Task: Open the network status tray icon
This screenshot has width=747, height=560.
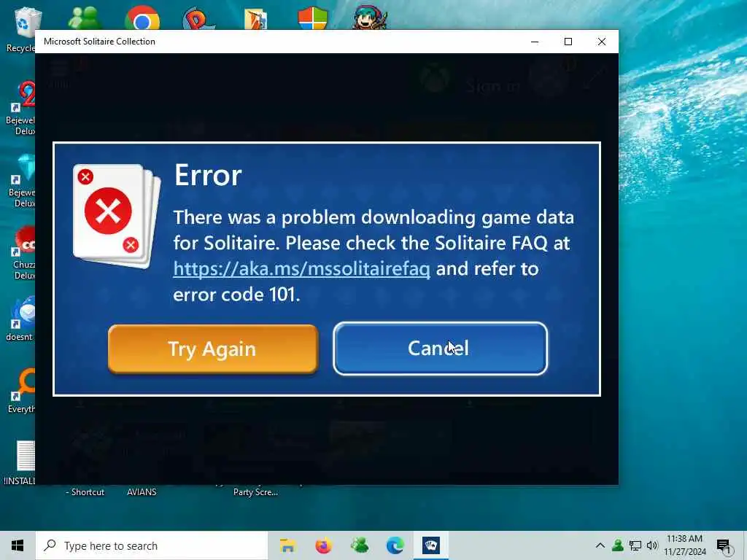Action: tap(635, 545)
